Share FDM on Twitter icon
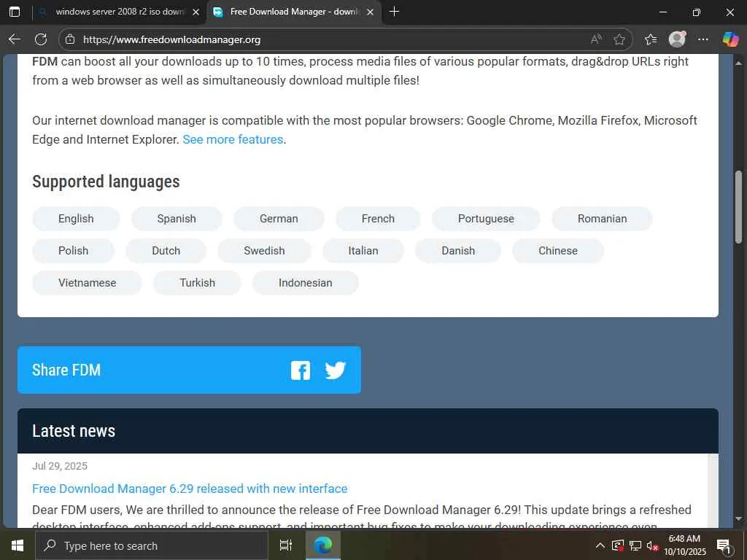This screenshot has height=560, width=747. 336,370
